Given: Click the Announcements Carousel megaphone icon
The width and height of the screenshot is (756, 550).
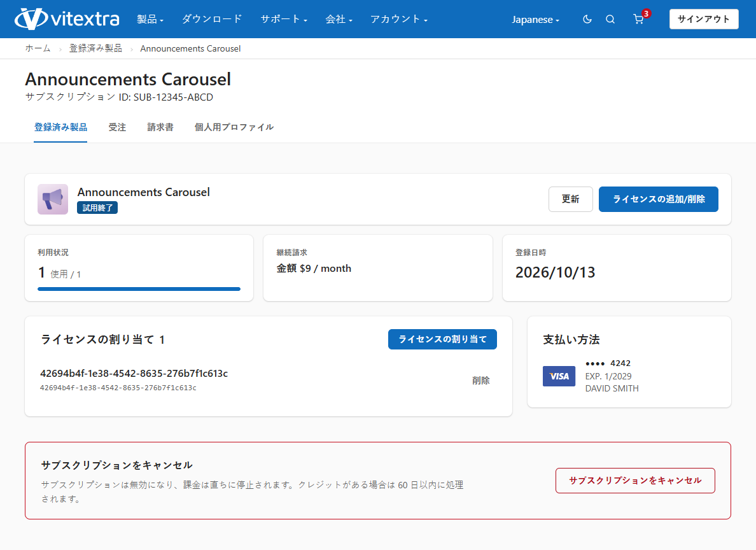Looking at the screenshot, I should [53, 199].
